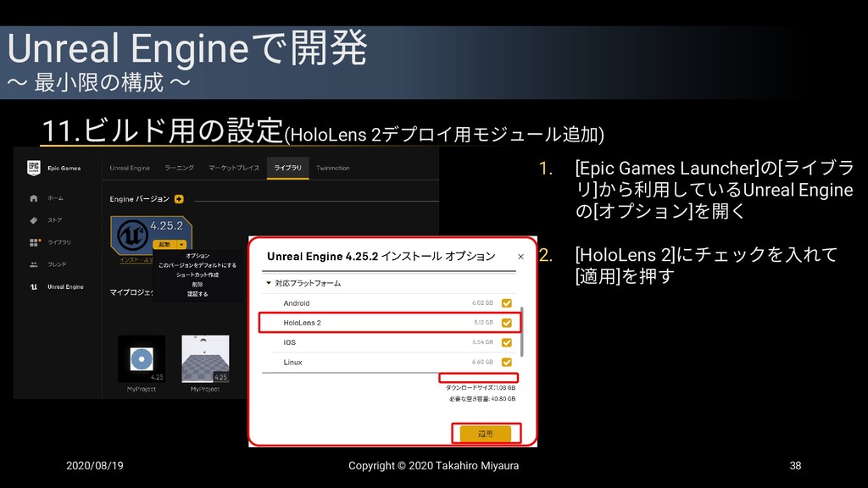868x488 pixels.
Task: Switch to the Unreal Engine tab
Action: pos(130,169)
